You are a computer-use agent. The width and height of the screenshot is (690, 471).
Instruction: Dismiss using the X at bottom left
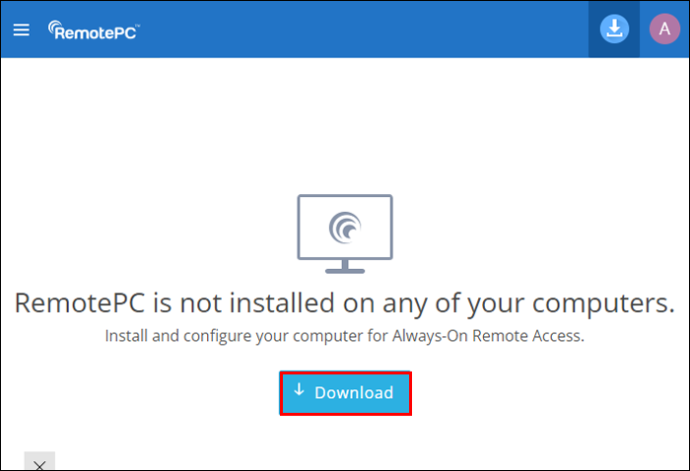(x=40, y=462)
